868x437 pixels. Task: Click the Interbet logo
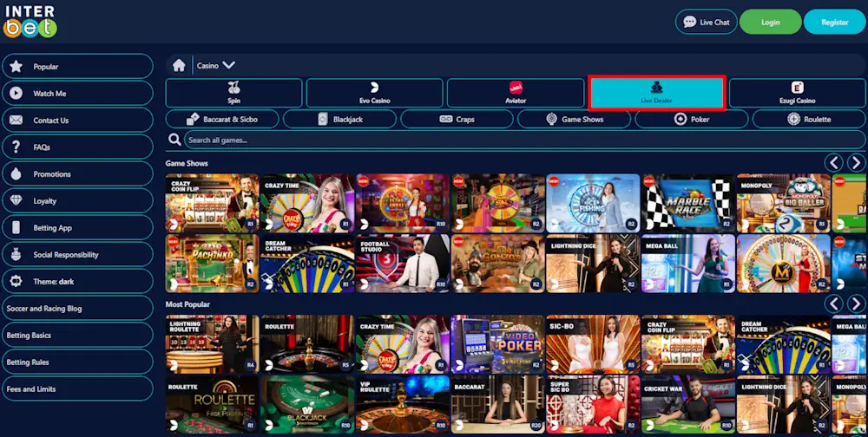point(30,22)
